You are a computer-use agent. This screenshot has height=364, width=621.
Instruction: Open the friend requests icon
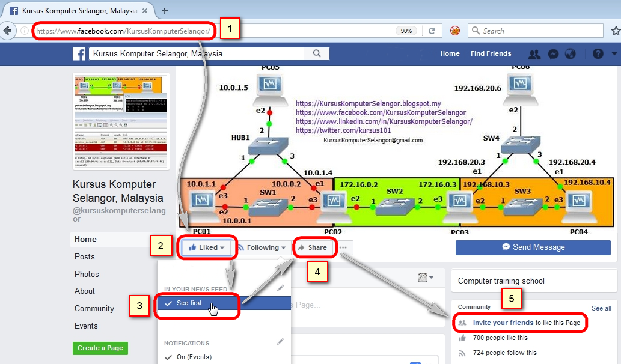(x=534, y=54)
